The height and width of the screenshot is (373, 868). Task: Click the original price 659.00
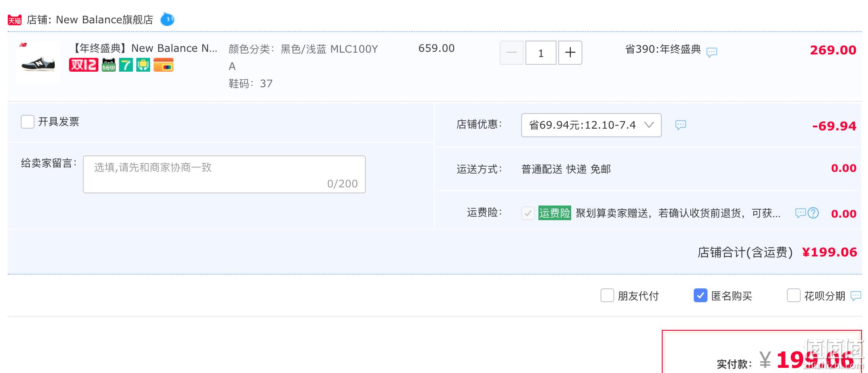(x=437, y=48)
